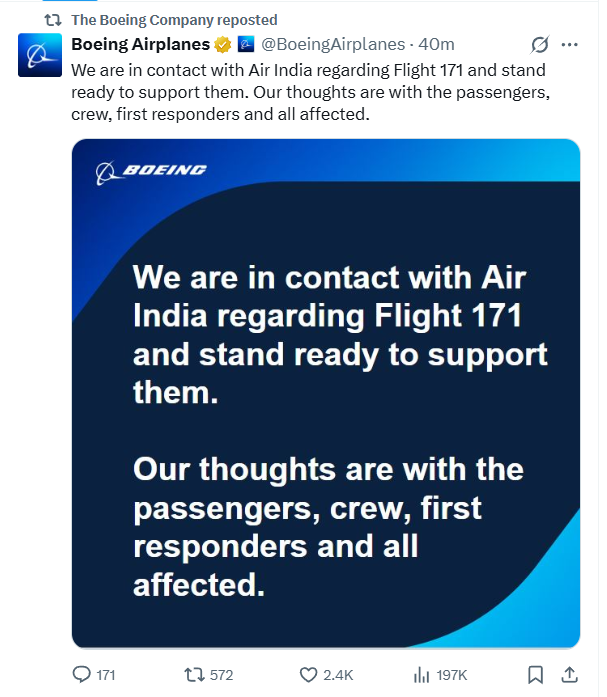Bookmark this Boeing Airplanes post
607x697 pixels.
535,674
